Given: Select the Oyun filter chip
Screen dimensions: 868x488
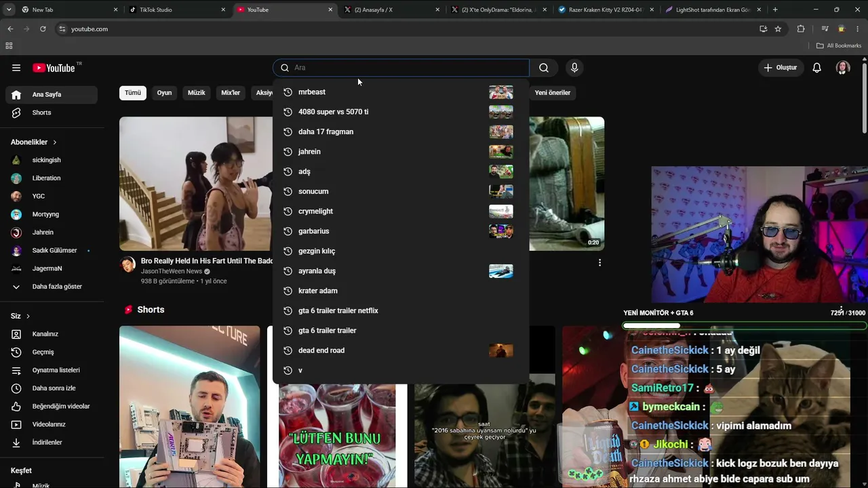Looking at the screenshot, I should (x=165, y=93).
